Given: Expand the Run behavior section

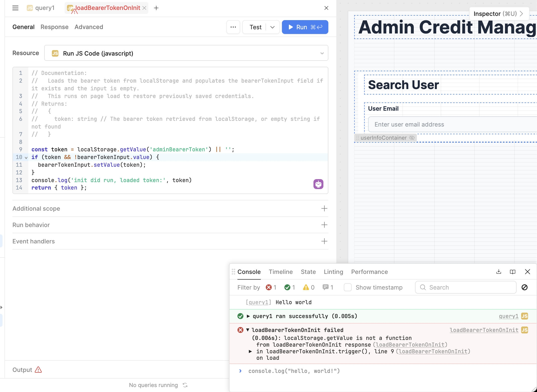Looking at the screenshot, I should pos(324,225).
